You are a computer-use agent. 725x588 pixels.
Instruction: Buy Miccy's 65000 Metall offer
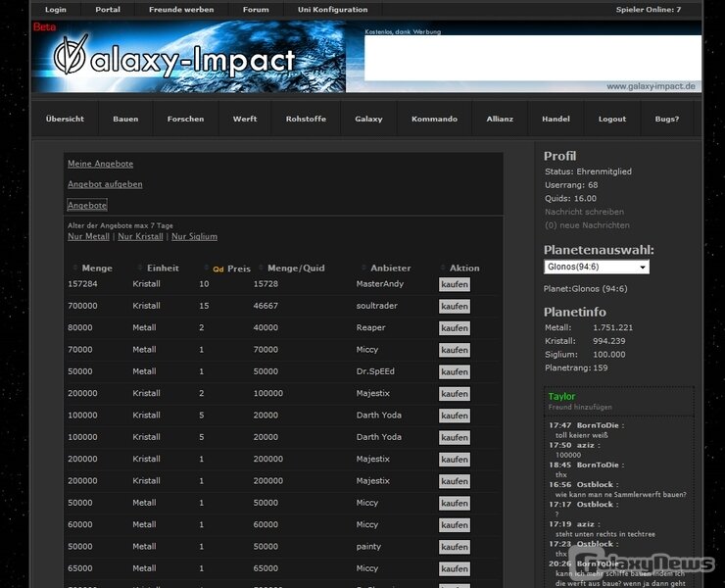point(455,568)
